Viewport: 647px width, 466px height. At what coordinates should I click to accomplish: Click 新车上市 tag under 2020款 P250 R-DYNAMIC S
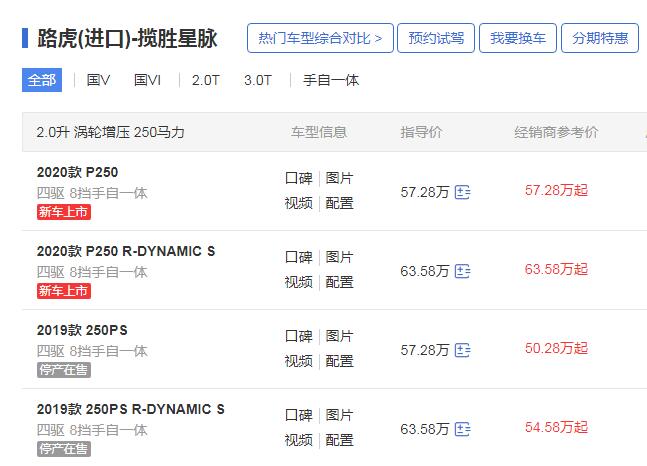click(x=64, y=291)
